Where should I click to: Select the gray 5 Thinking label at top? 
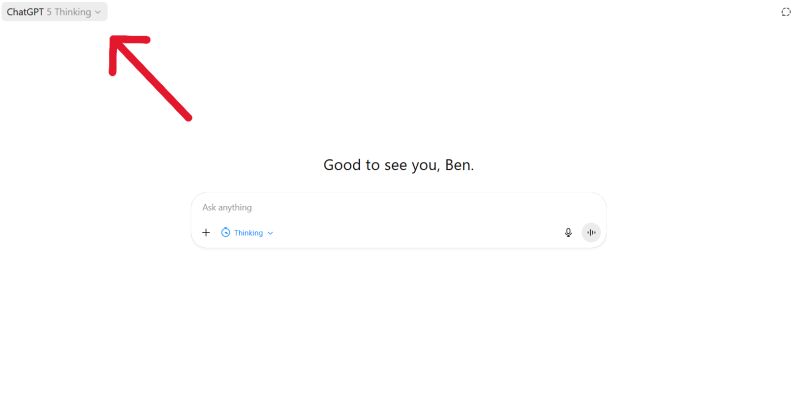click(69, 12)
